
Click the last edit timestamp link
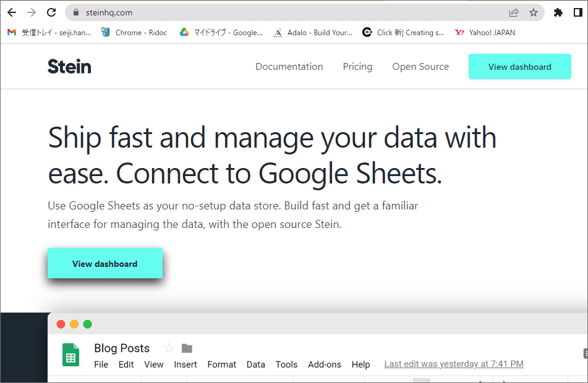coord(453,364)
